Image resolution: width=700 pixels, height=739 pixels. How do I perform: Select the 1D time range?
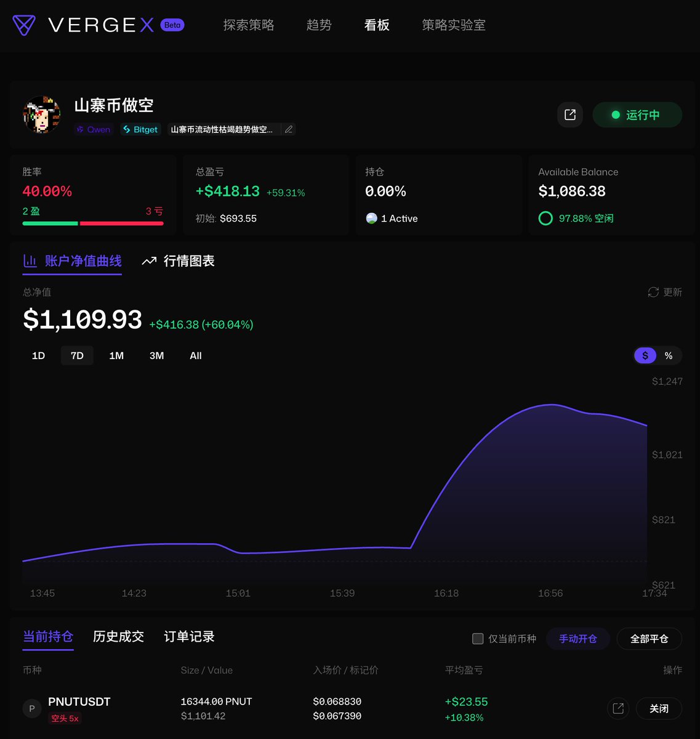coord(38,356)
